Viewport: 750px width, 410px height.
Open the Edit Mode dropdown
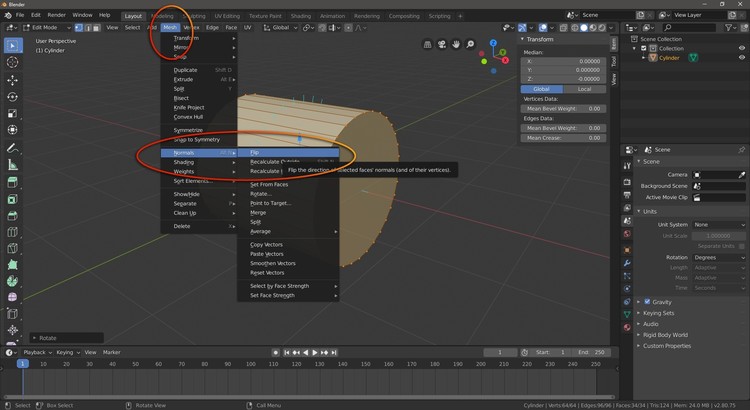click(x=47, y=28)
